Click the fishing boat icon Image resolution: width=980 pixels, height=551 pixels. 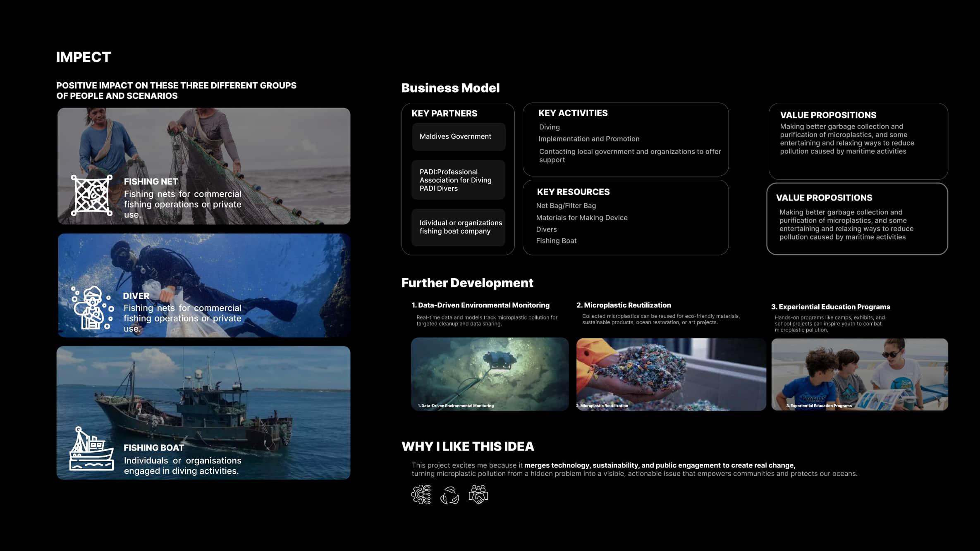91,449
